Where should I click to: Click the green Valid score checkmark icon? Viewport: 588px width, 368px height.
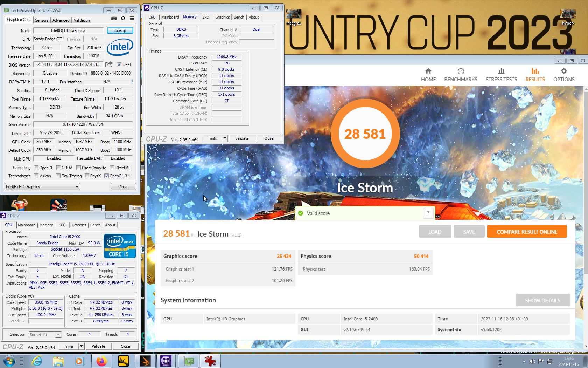pyautogui.click(x=300, y=213)
